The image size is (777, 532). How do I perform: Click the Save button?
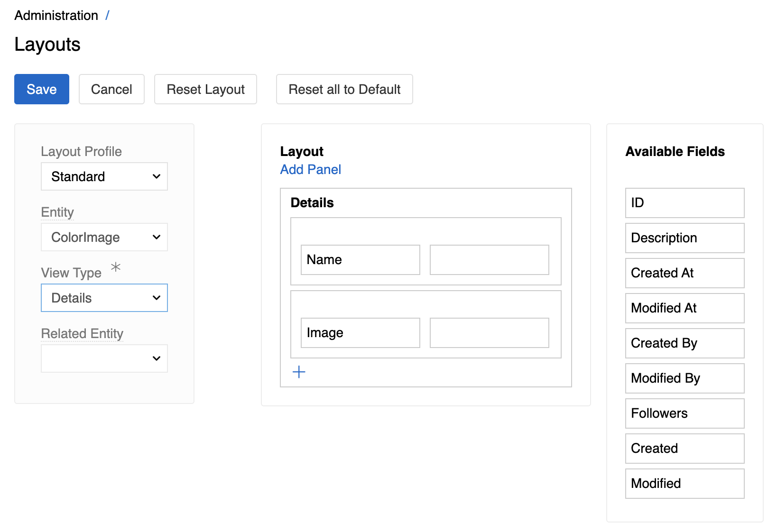[42, 89]
